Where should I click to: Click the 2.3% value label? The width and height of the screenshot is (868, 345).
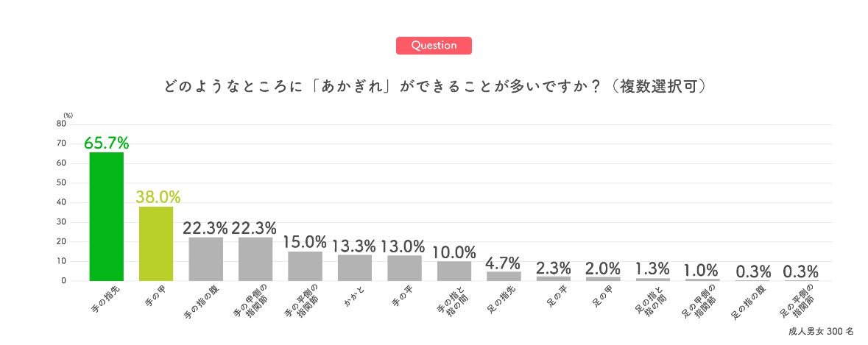[553, 268]
